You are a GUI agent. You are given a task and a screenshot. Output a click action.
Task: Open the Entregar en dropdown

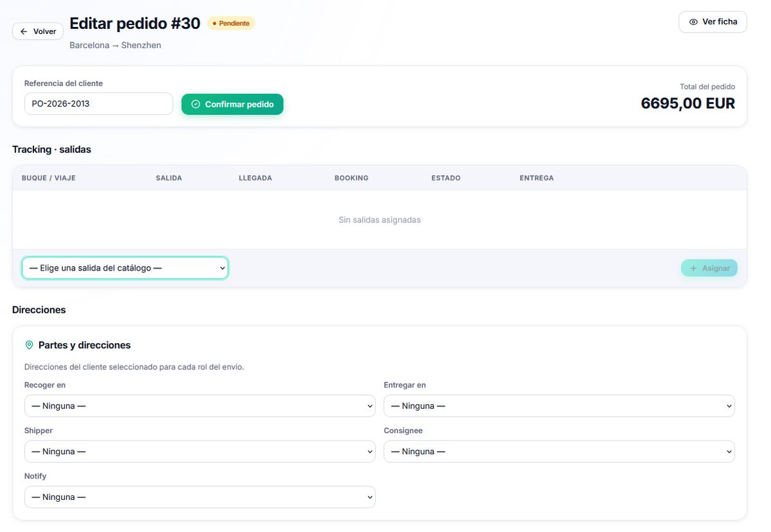click(559, 406)
